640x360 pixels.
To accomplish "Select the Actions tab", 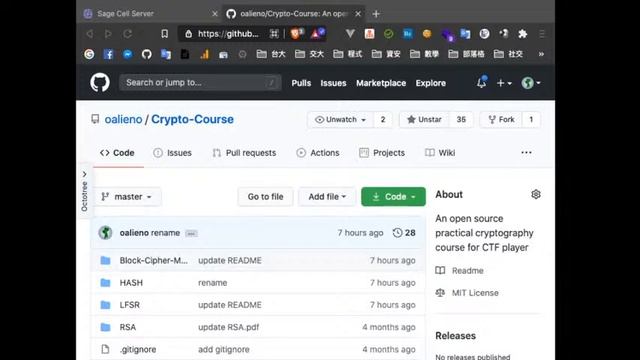I will pos(318,153).
